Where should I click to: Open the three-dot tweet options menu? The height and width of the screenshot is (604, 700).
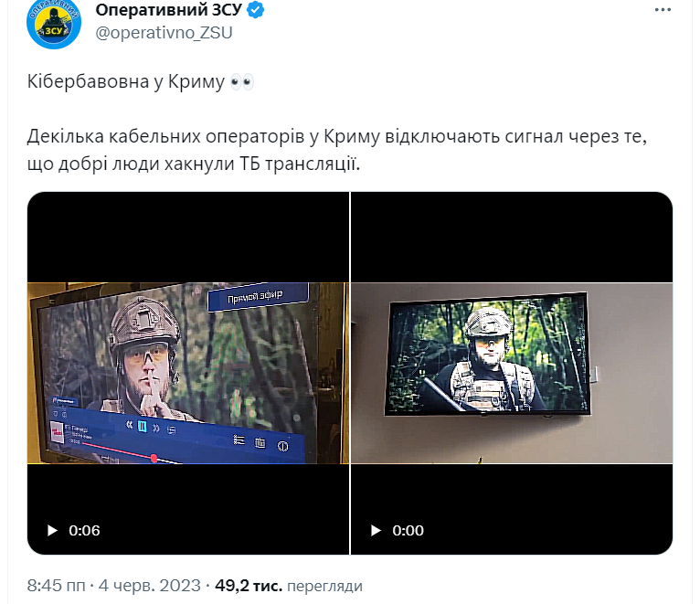pos(663,10)
